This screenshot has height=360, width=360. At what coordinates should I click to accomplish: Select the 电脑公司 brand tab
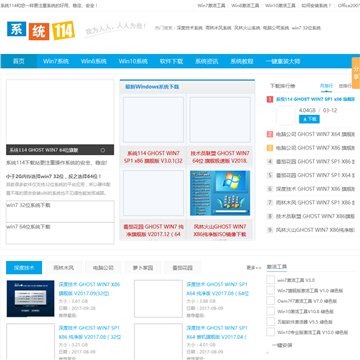tap(103, 268)
